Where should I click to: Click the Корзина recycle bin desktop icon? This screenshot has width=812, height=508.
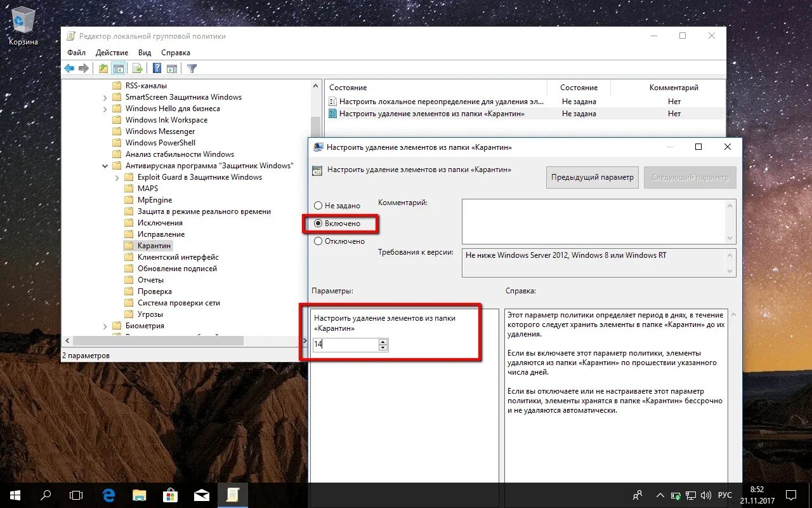point(23,27)
